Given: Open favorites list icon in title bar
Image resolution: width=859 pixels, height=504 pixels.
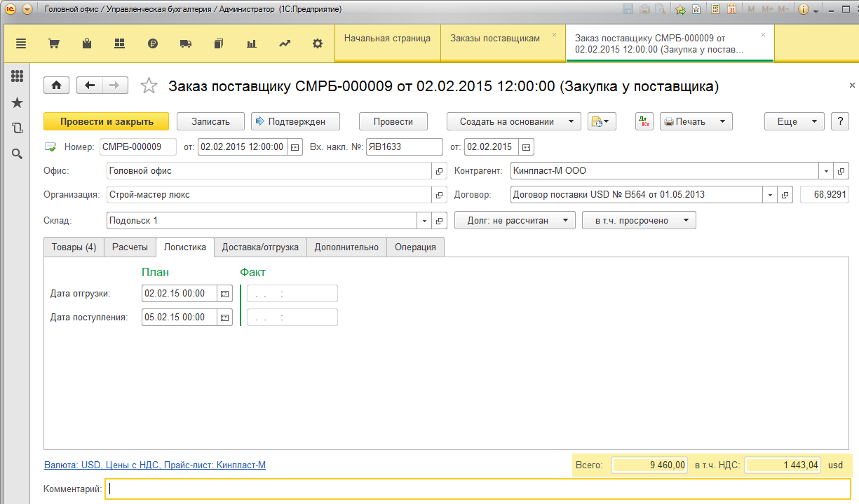Looking at the screenshot, I should (696, 10).
